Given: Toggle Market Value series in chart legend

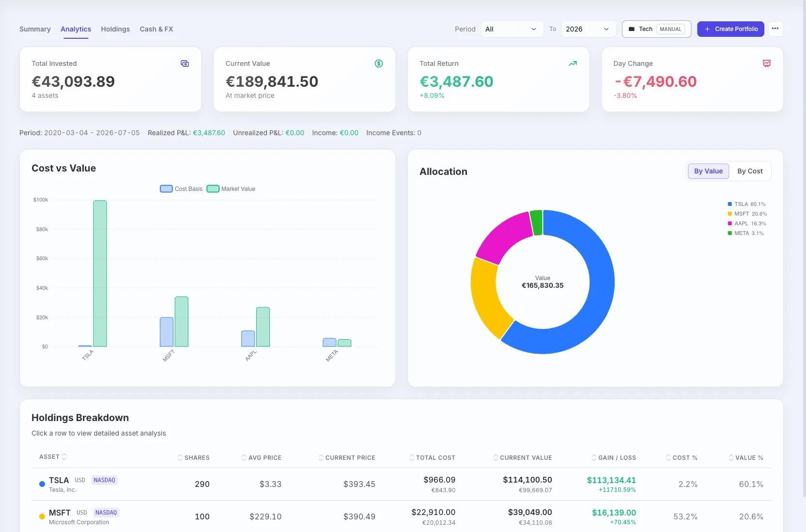Looking at the screenshot, I should pos(231,189).
